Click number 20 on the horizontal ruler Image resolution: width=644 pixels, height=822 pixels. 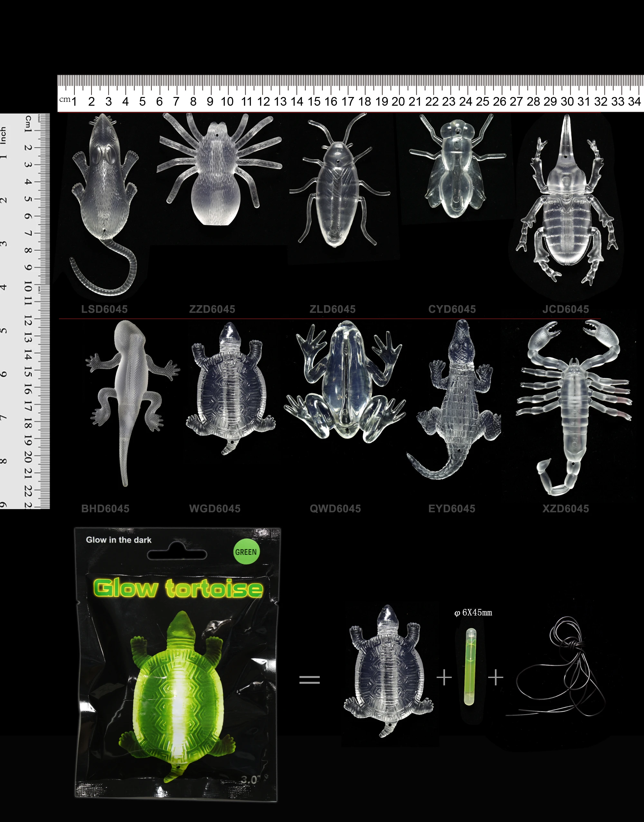click(x=398, y=102)
